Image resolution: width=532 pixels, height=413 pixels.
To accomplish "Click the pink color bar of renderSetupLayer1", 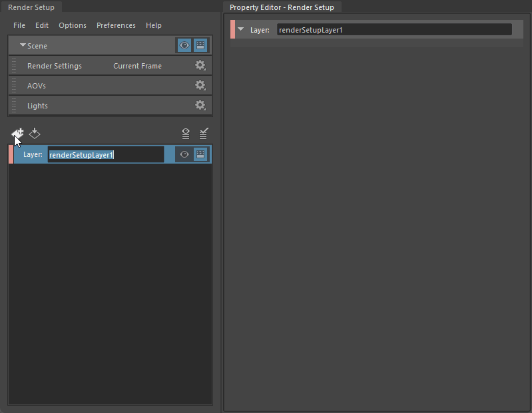I will 11,155.
